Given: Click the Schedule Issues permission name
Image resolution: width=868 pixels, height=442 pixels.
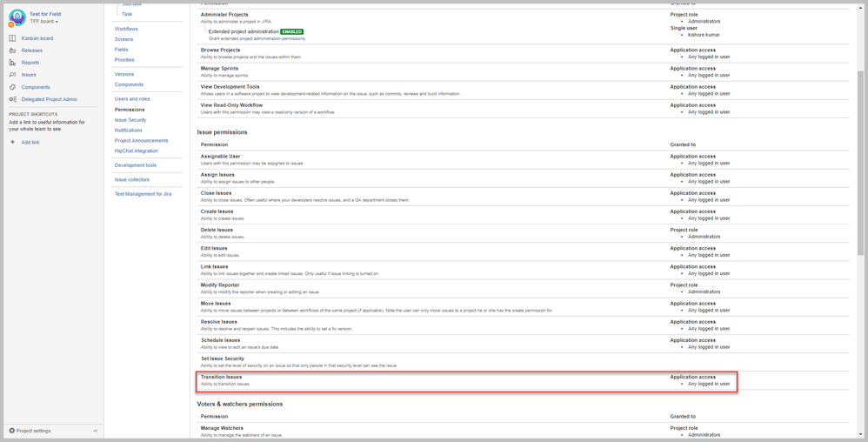Looking at the screenshot, I should click(x=220, y=340).
